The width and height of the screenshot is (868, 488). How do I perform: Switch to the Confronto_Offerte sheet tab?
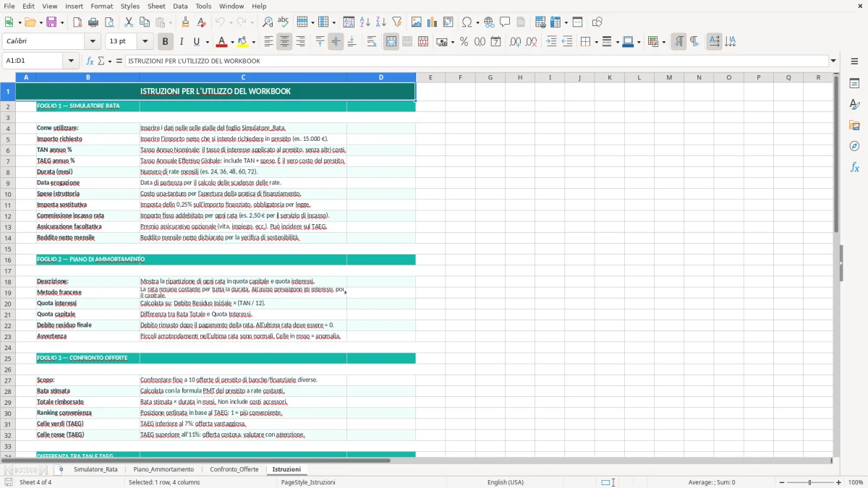(x=234, y=469)
